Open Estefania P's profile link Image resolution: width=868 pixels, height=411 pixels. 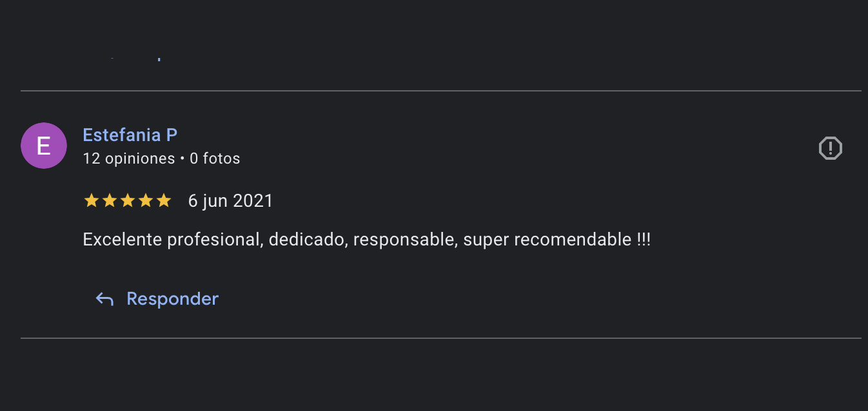[130, 135]
